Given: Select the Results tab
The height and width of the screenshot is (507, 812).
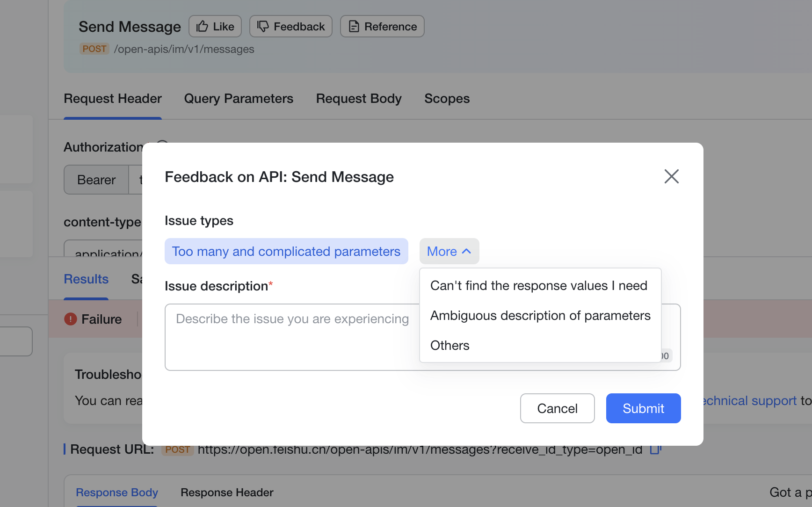Looking at the screenshot, I should 86,279.
